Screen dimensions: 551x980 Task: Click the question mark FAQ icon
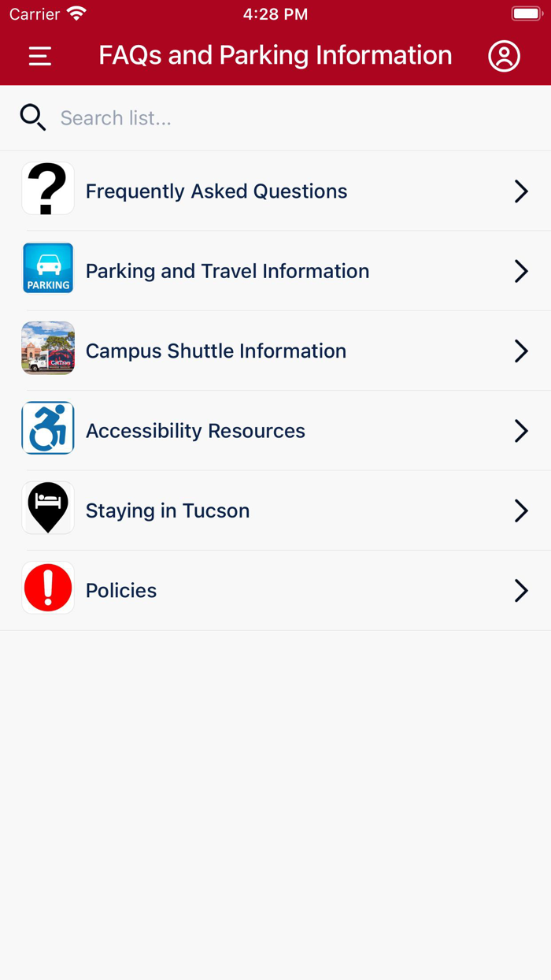tap(47, 188)
